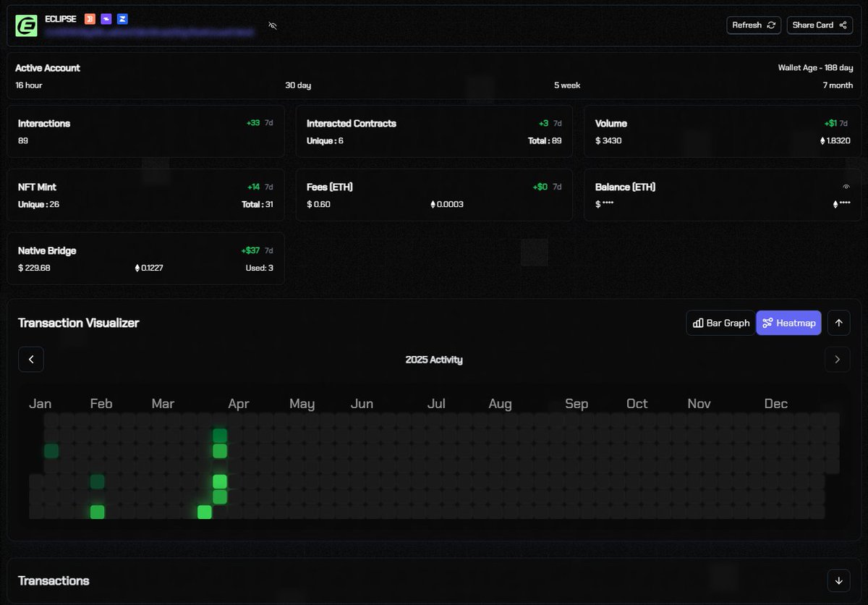This screenshot has width=868, height=605.
Task: Select the Heatmap view
Action: (x=789, y=323)
